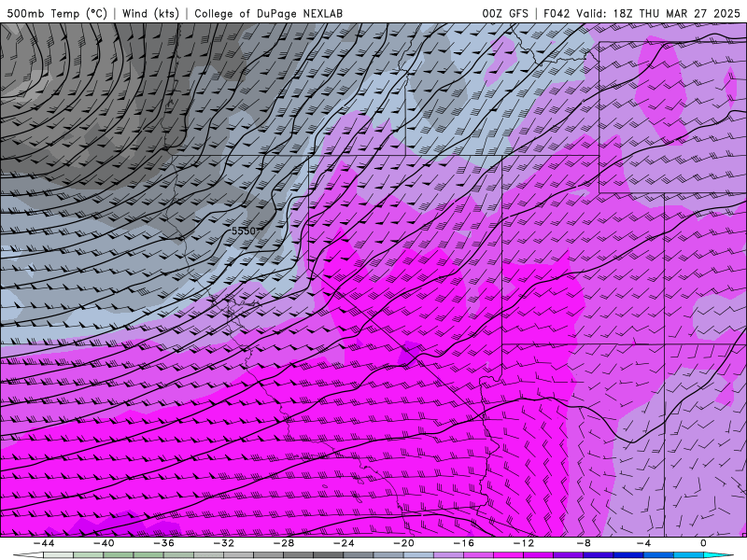747x560 pixels.
Task: Click the -24 colorbar tick label
Action: pos(344,543)
